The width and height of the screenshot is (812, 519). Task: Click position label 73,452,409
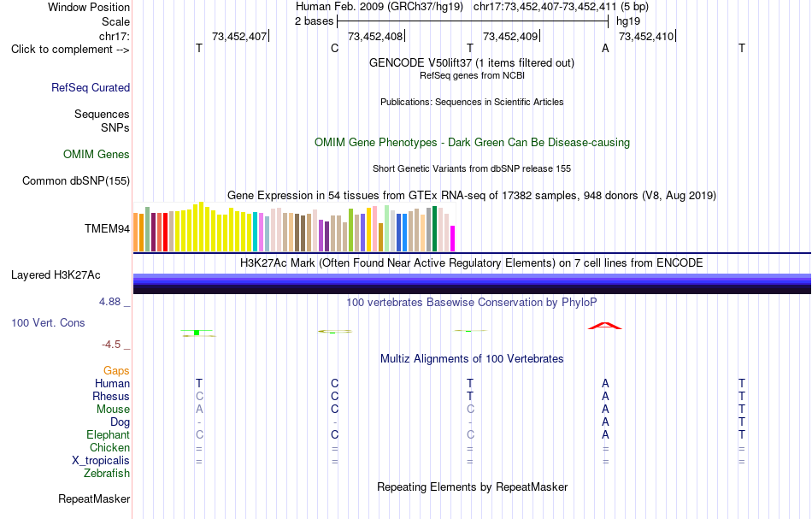point(510,36)
